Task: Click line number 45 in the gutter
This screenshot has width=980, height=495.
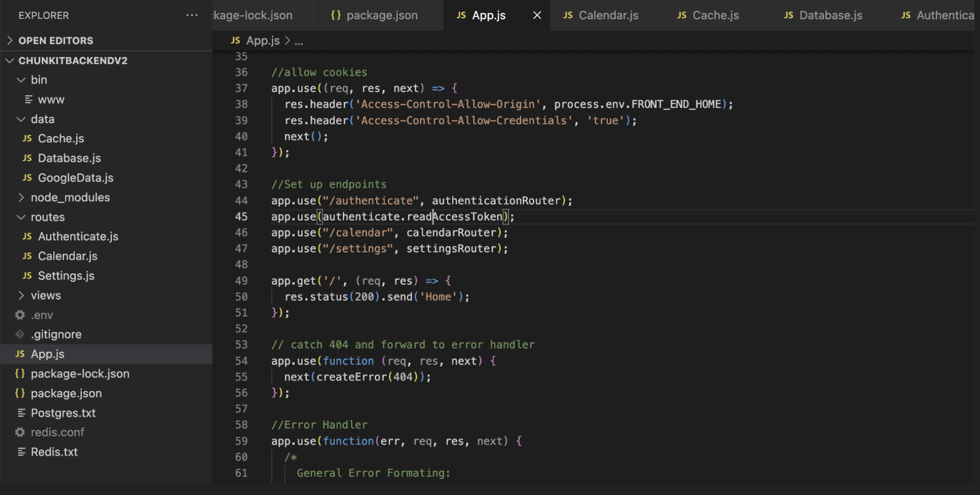Action: (241, 217)
